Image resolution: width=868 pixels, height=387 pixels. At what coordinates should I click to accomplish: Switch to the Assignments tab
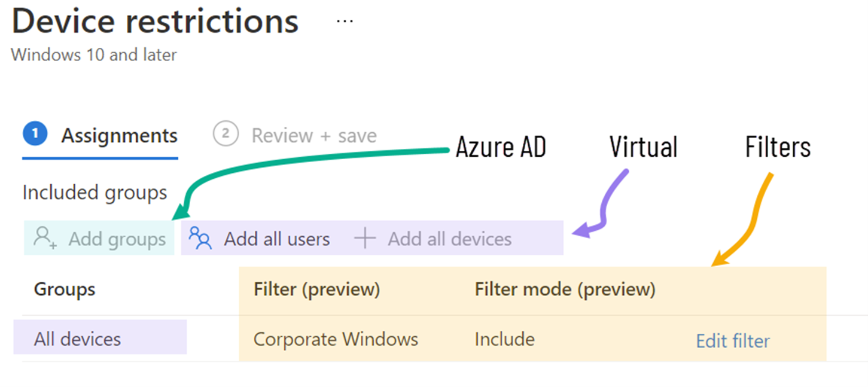[119, 136]
